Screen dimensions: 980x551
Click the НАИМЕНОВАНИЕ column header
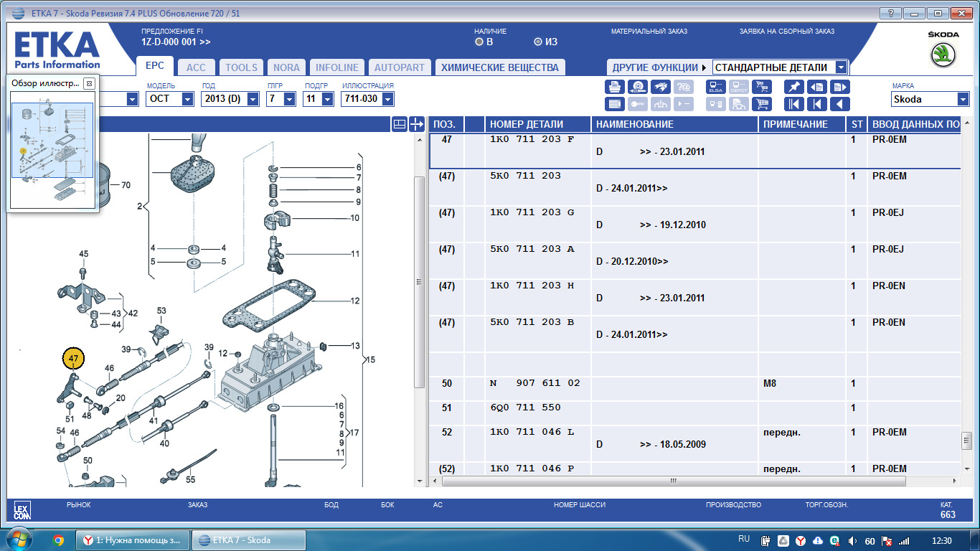pos(674,124)
